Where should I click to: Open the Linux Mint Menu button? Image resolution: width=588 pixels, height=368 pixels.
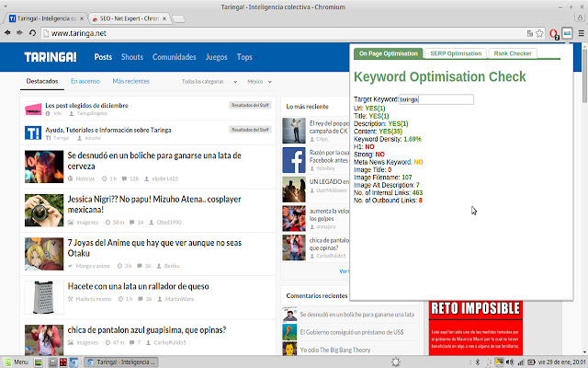17,362
